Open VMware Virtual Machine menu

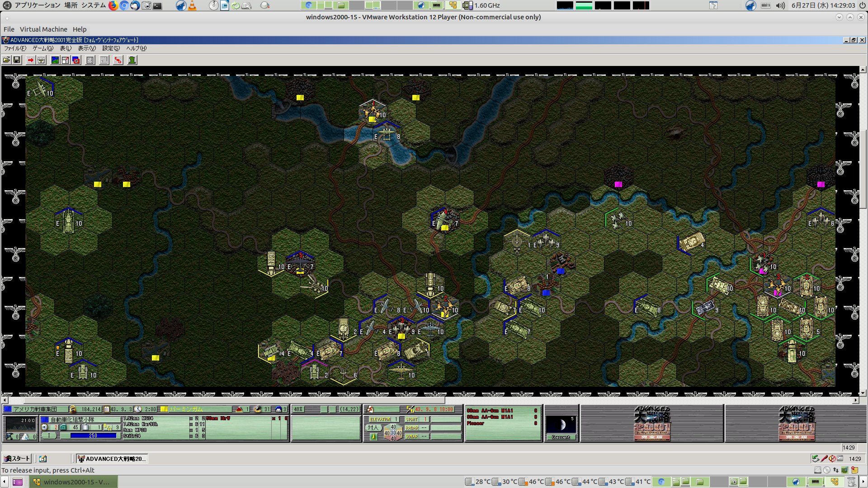(43, 29)
